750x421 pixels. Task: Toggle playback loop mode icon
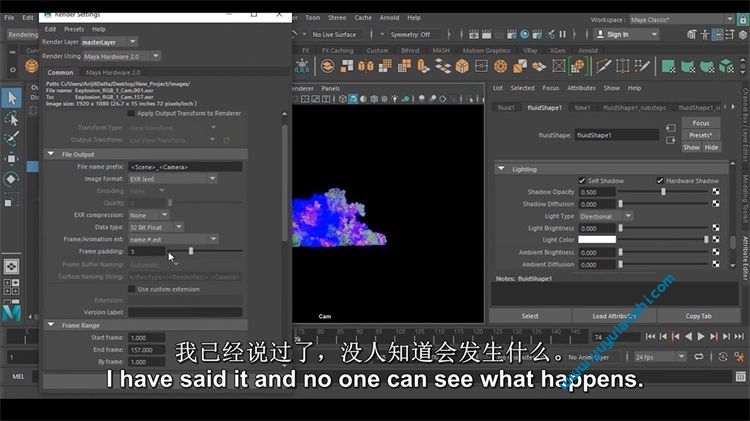point(699,357)
